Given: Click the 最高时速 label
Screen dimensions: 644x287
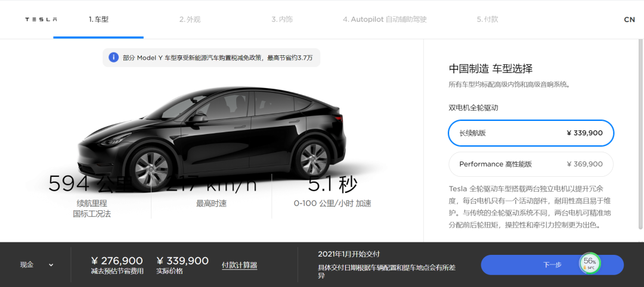Looking at the screenshot, I should 212,203.
